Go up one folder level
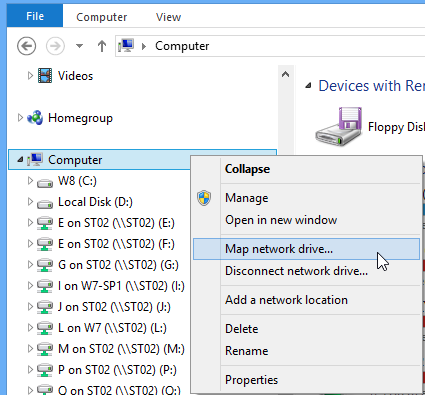 (102, 46)
